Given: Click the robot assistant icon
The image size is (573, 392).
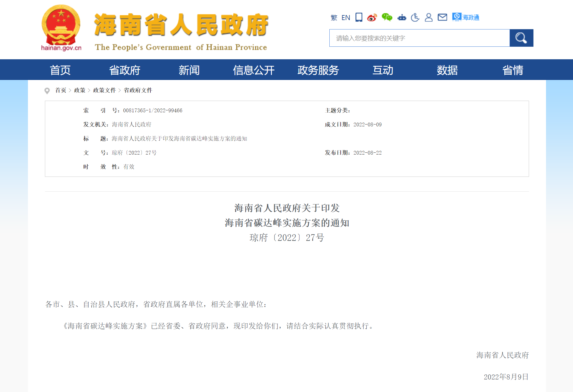Looking at the screenshot, I should (402, 18).
